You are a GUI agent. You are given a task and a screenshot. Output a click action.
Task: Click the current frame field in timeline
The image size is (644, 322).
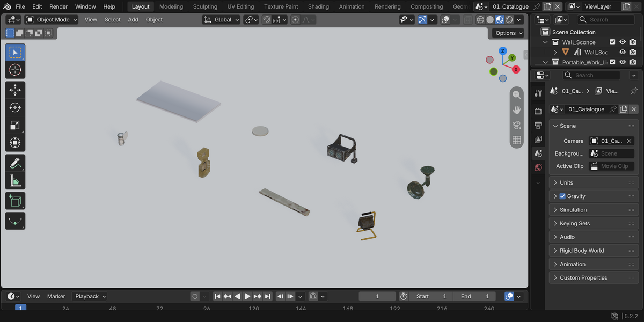coord(377,296)
